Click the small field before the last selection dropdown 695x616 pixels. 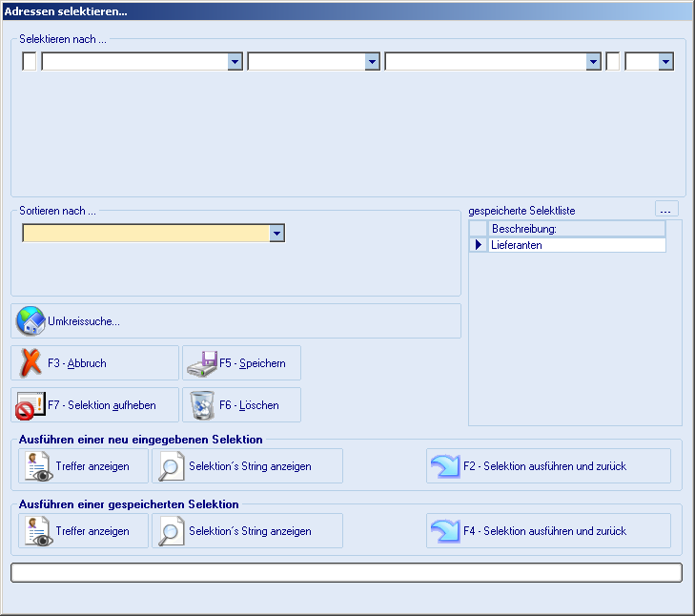click(x=613, y=61)
